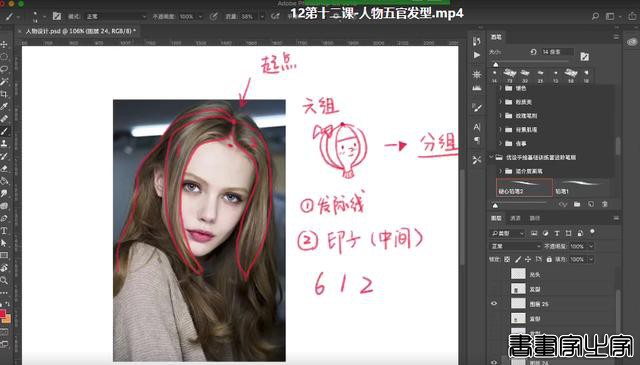Select the Move tool
The height and width of the screenshot is (365, 640).
4,44
